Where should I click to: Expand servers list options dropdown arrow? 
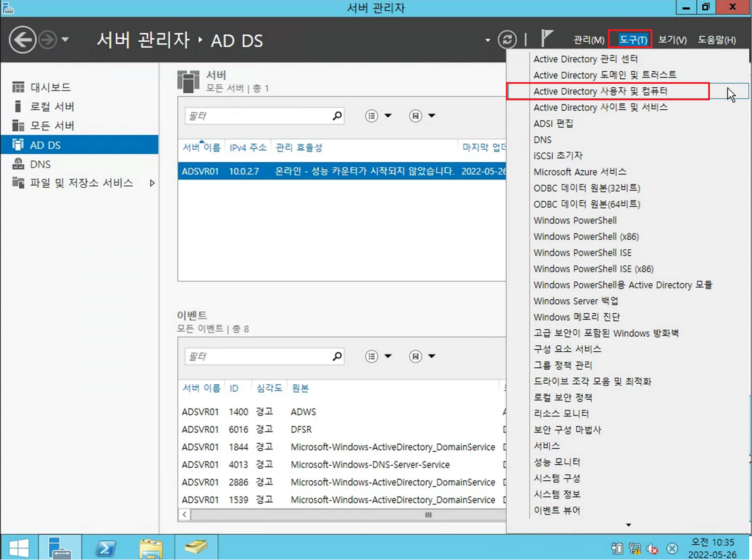click(x=388, y=116)
